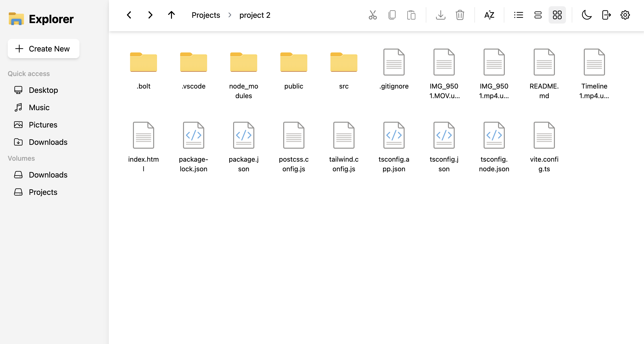Viewport: 644px width, 344px height.
Task: Copy files with the copy icon
Action: tap(392, 15)
